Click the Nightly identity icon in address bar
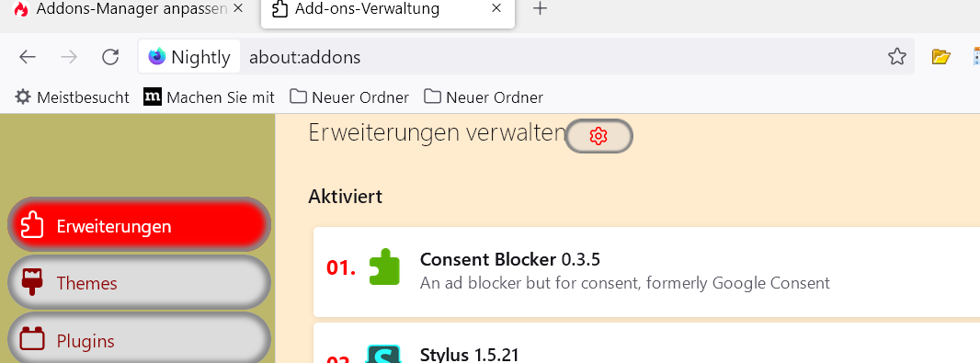 (x=189, y=57)
